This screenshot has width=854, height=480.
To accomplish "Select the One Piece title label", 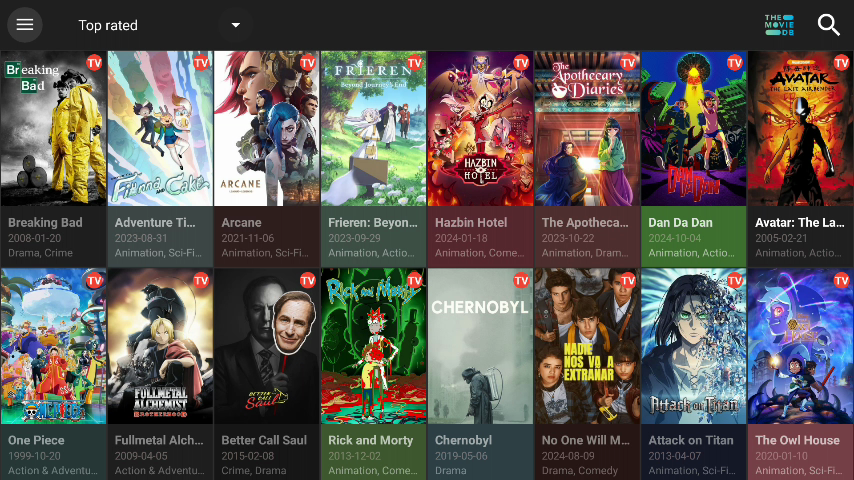I will click(36, 440).
